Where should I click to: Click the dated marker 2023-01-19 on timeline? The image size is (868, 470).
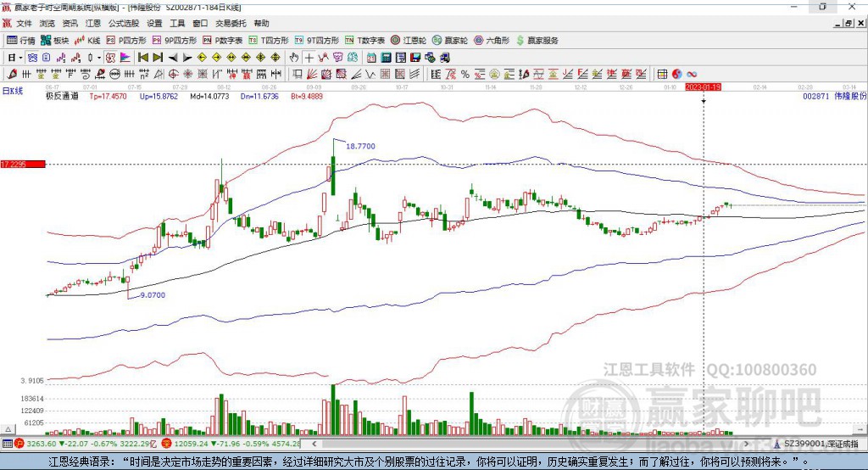point(703,87)
